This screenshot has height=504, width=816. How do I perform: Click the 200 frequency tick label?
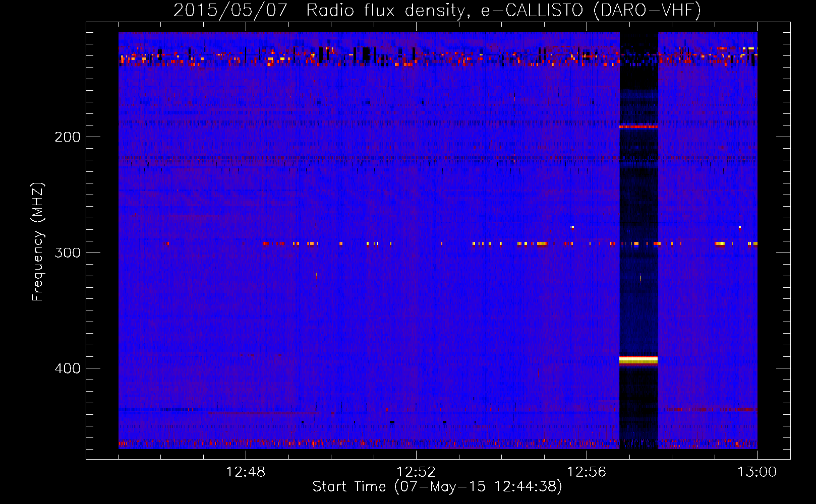click(x=68, y=137)
